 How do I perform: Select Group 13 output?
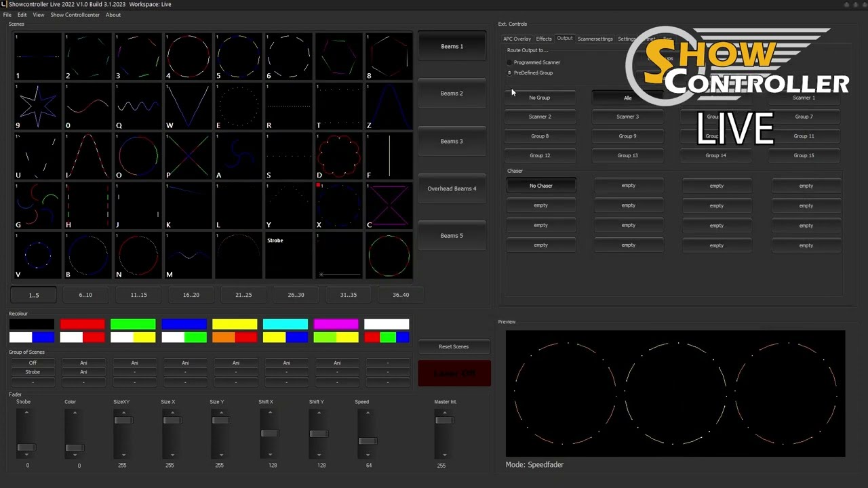[627, 155]
